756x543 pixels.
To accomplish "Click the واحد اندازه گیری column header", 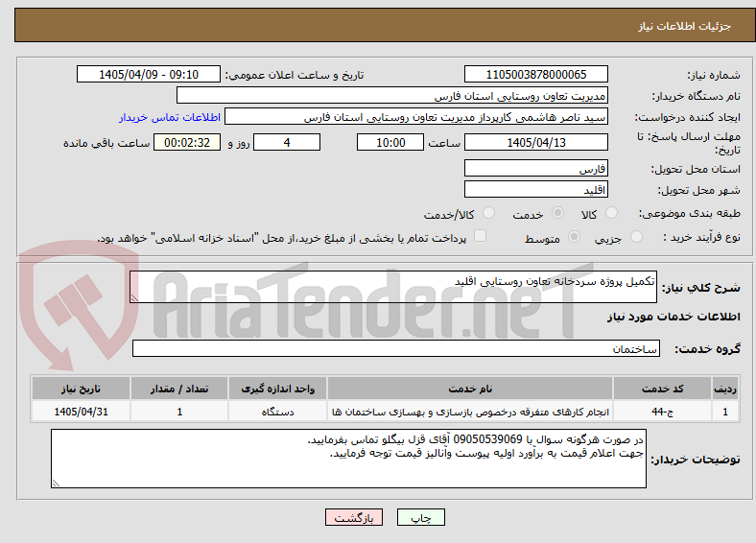I will click(277, 389).
